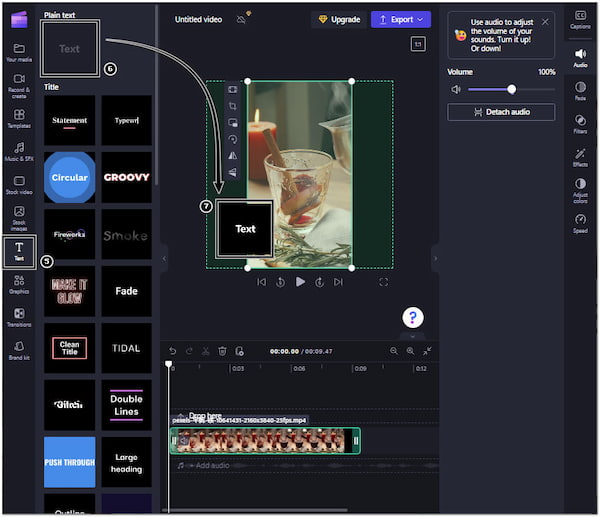
Task: Choose the Make It Glow title
Action: coord(69,291)
